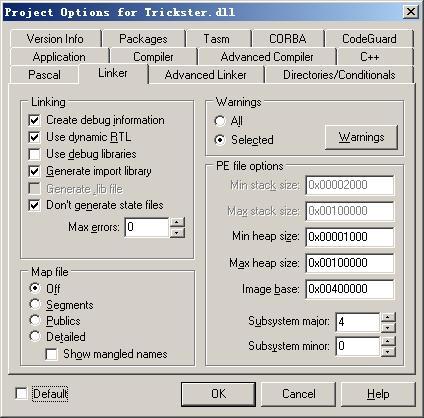Decrease Max errors with down arrow
The height and width of the screenshot is (418, 424).
(x=177, y=232)
